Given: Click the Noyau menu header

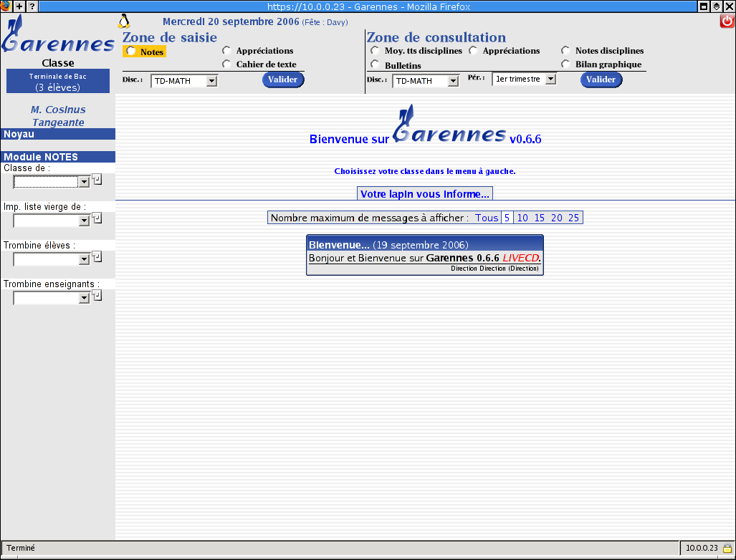Looking at the screenshot, I should click(x=57, y=134).
